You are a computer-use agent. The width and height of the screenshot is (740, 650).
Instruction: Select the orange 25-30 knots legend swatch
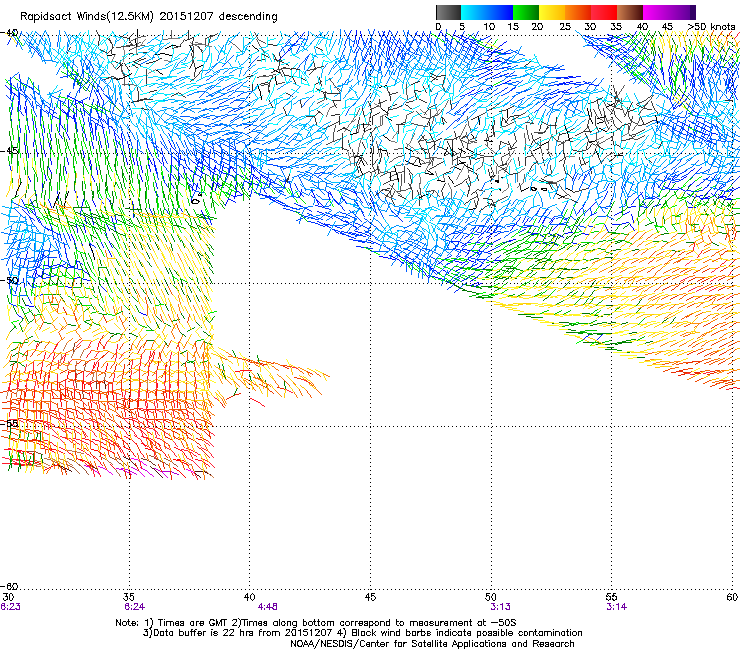(578, 12)
